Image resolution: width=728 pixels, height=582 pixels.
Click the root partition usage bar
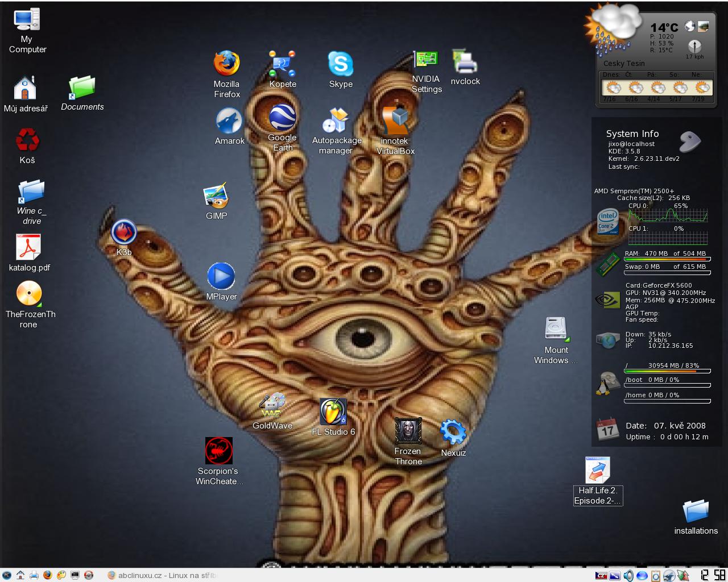point(667,371)
